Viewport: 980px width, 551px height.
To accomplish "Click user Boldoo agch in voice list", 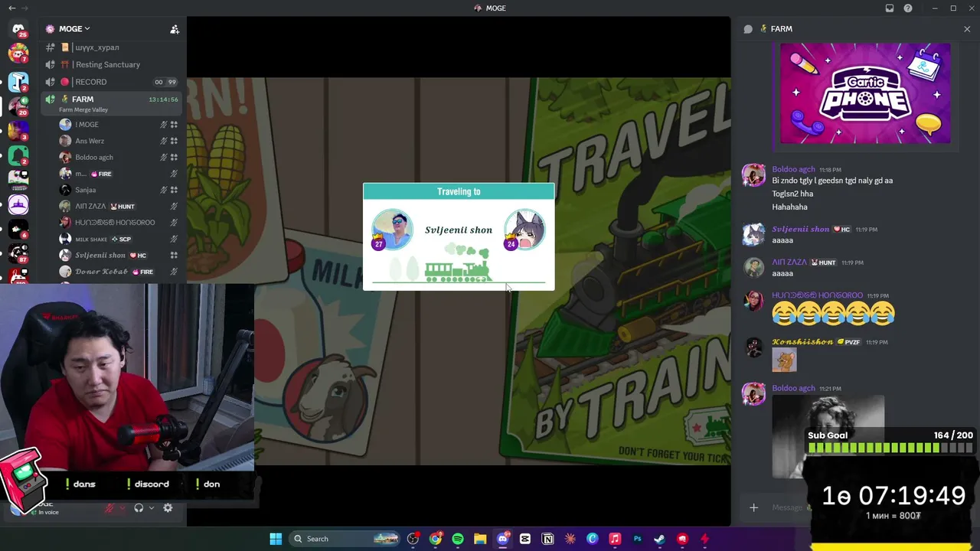I will (93, 158).
